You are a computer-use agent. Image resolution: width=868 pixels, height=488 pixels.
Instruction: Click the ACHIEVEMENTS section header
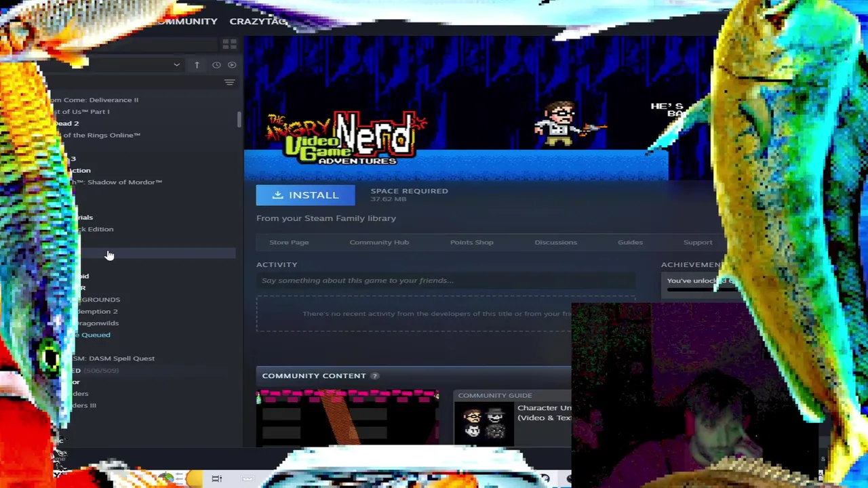pos(692,264)
